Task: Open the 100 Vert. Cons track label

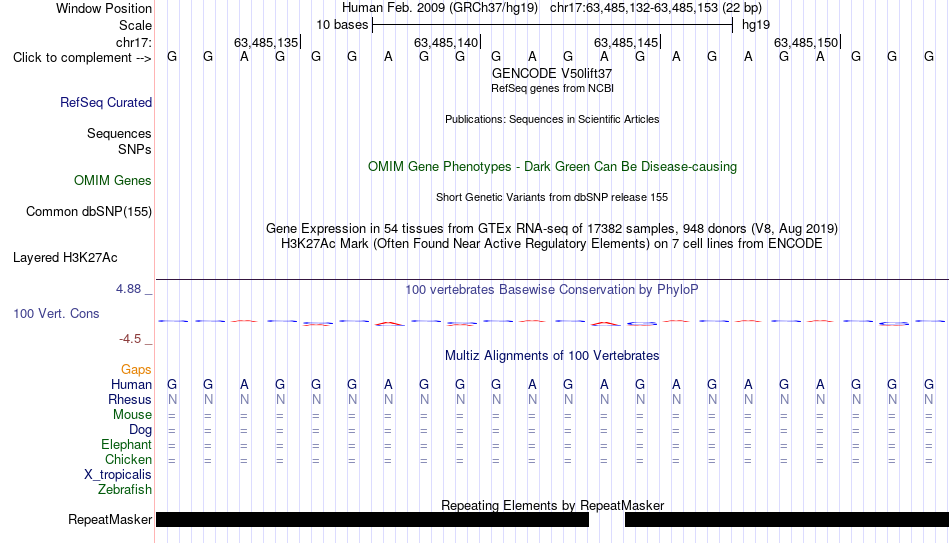Action: coord(56,313)
